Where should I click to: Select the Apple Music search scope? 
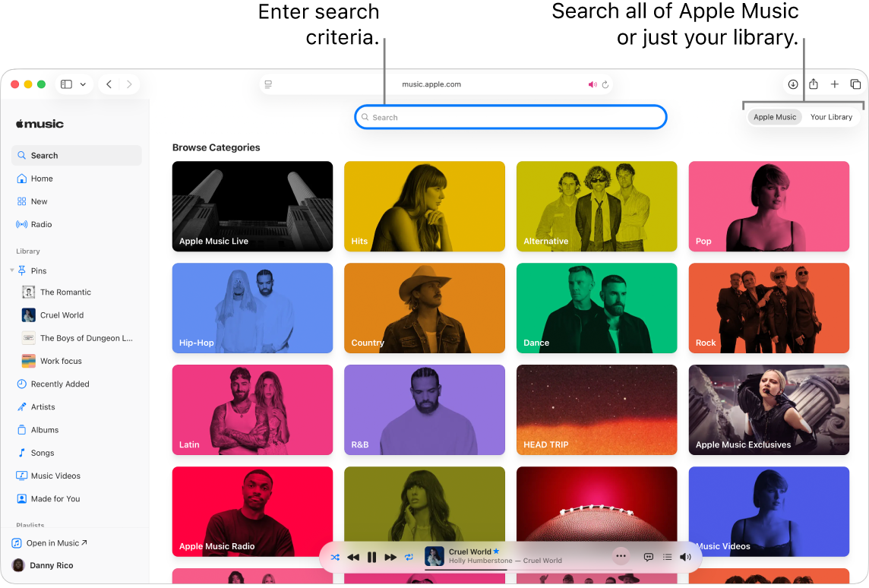click(774, 117)
